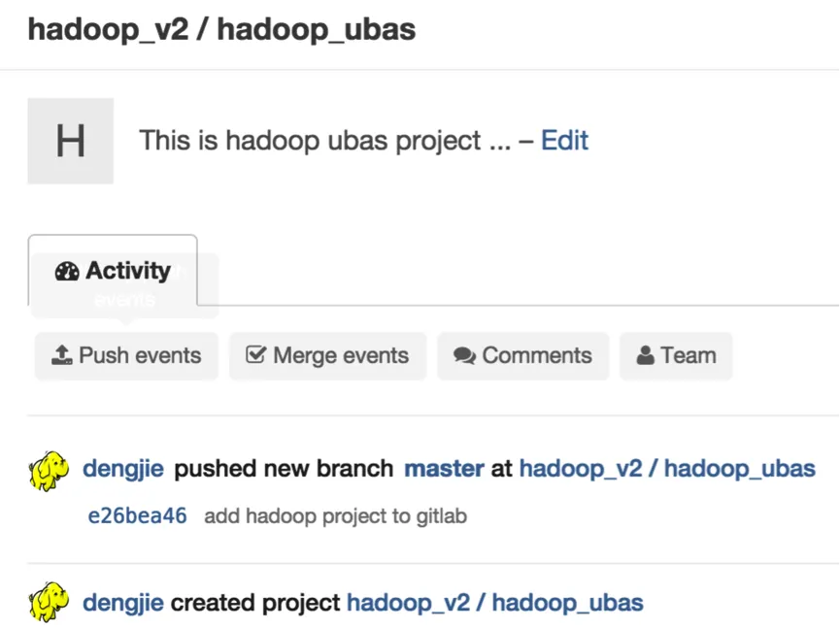Click the elephant avatar beside the pushed branch event
The image size is (840, 628).
click(49, 471)
